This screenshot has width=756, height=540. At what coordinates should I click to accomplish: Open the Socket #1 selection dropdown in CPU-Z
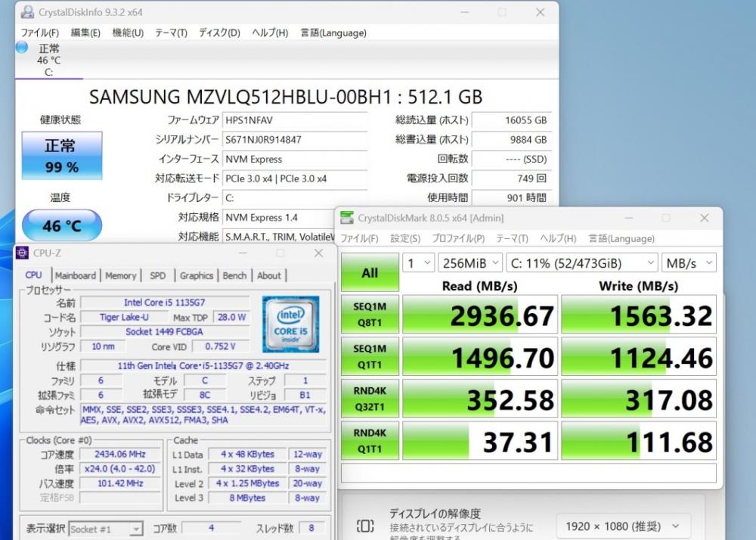click(106, 529)
